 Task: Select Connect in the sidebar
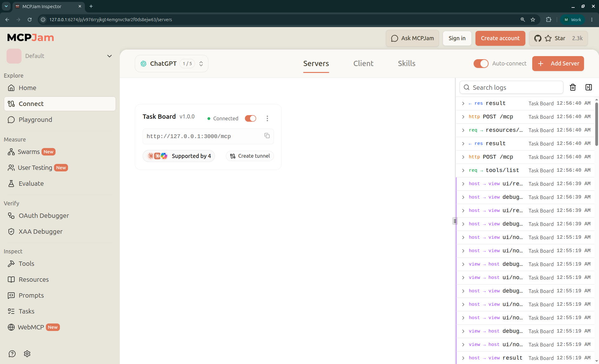[60, 104]
